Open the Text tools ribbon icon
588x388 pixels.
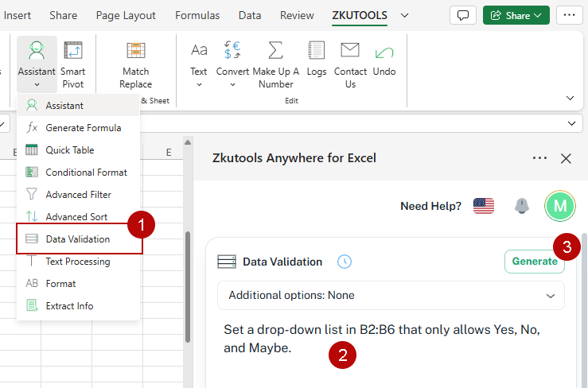tap(199, 49)
